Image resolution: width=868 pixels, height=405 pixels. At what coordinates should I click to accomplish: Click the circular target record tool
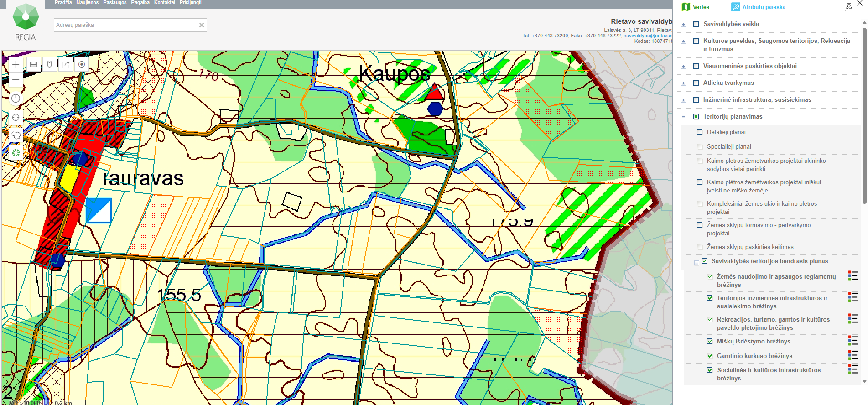(x=82, y=65)
